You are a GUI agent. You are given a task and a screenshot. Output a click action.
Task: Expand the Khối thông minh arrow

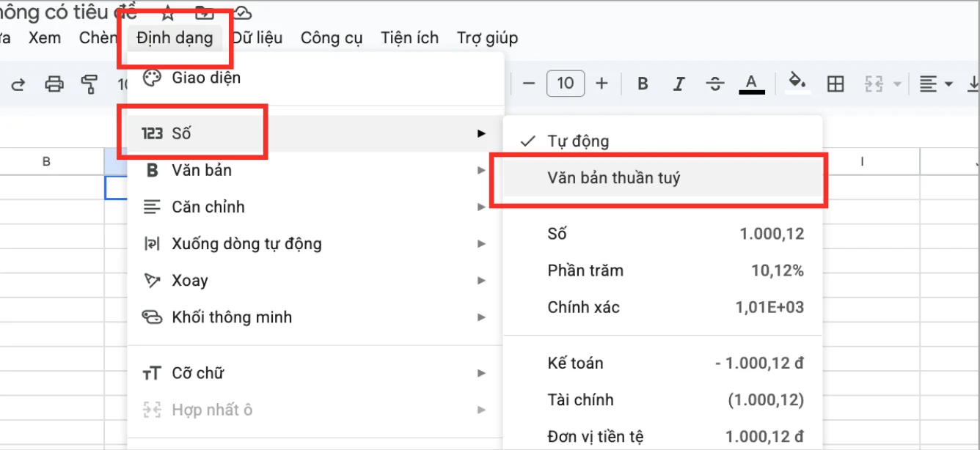point(481,317)
